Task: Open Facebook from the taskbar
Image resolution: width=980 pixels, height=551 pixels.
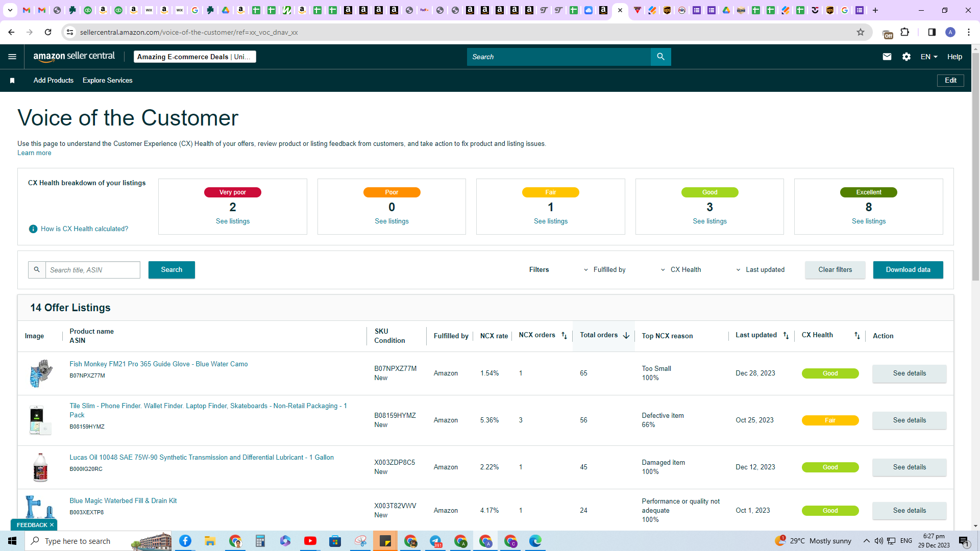Action: [x=185, y=541]
